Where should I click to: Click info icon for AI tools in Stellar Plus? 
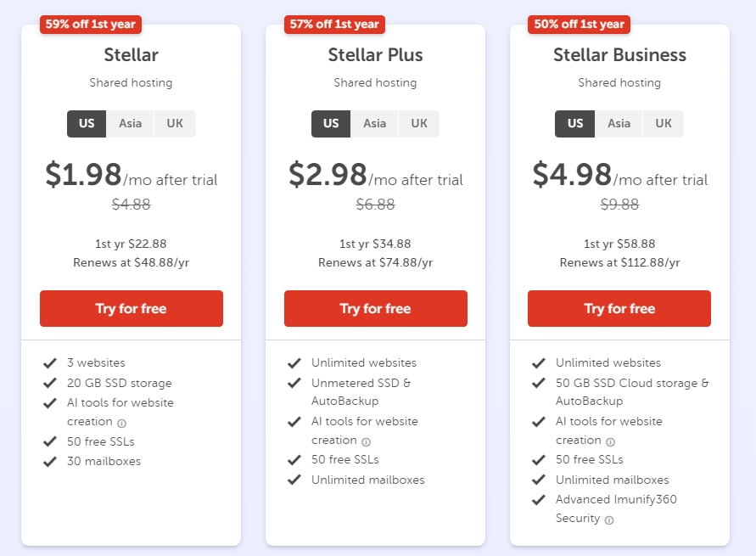366,441
